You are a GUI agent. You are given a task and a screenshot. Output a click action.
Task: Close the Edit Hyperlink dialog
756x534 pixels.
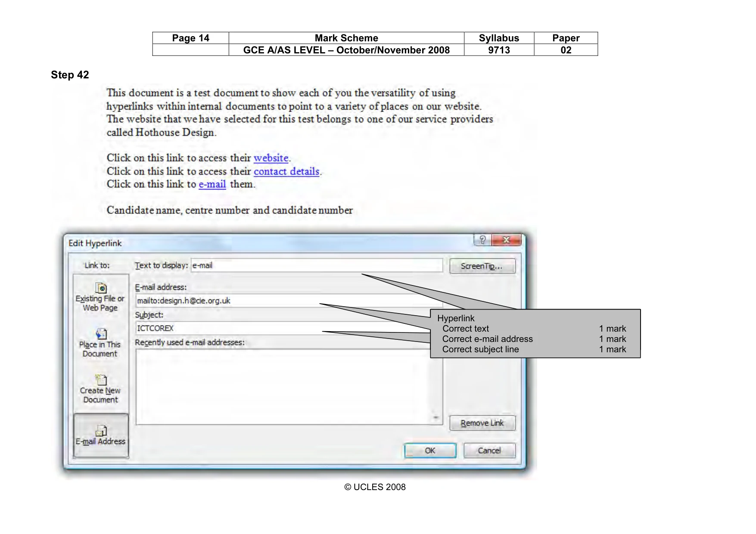506,240
